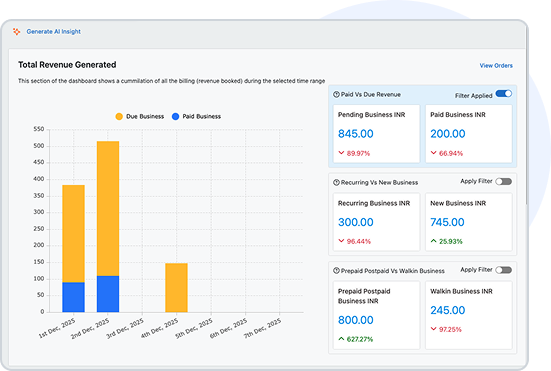Click the red down arrow beside 97.25%
This screenshot has height=371, width=551.
pos(434,329)
